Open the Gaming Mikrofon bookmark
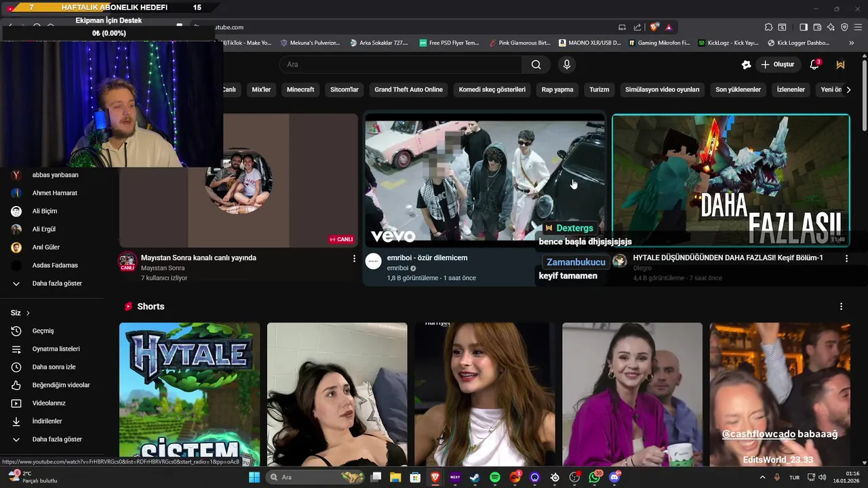868x488 pixels. (x=658, y=43)
